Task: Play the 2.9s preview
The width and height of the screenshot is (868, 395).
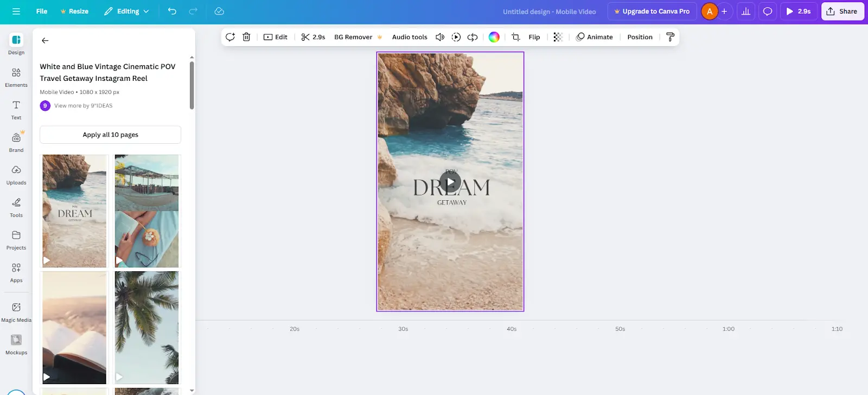Action: tap(799, 11)
